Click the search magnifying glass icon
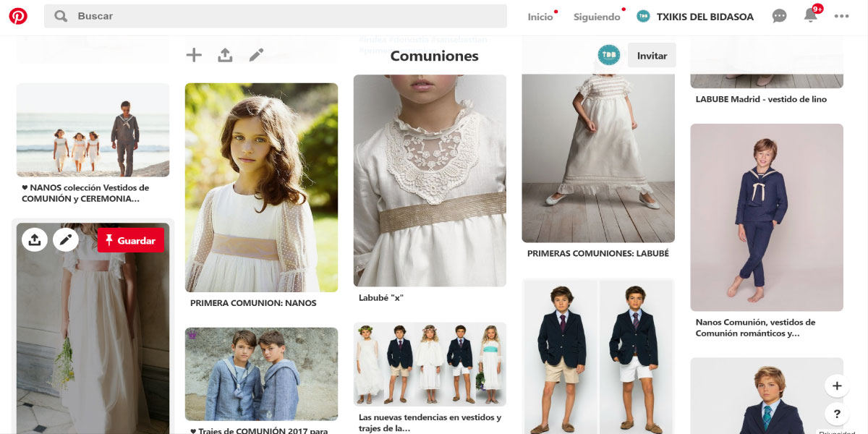 click(61, 15)
